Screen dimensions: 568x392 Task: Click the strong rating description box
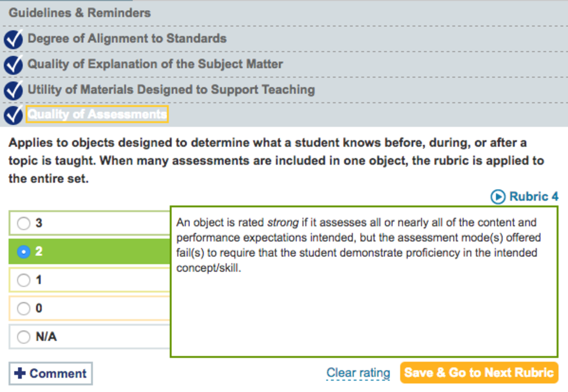364,281
